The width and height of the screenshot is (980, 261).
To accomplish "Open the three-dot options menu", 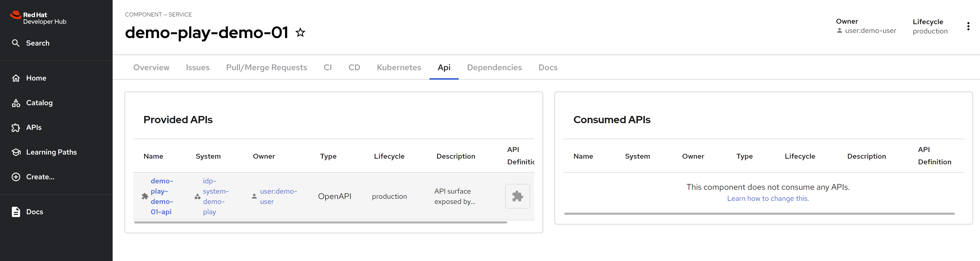I will pos(968,26).
